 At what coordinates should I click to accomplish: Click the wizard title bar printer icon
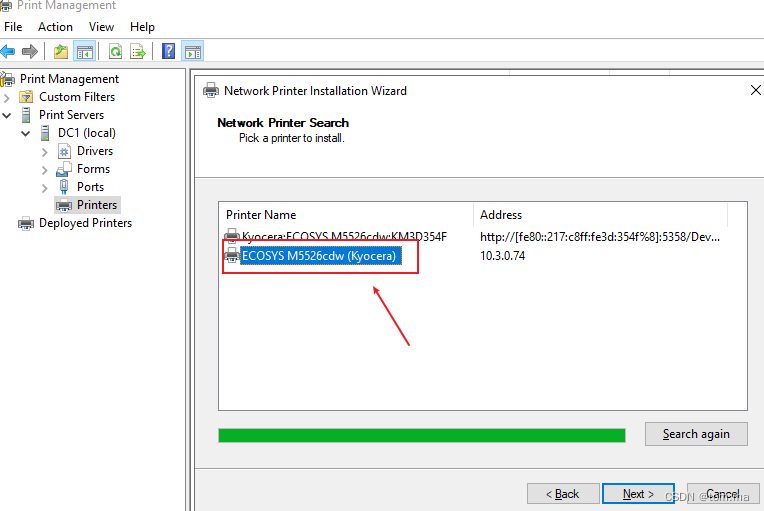click(x=211, y=91)
